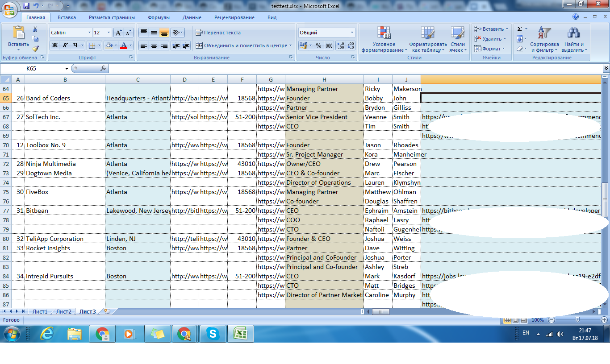The height and width of the screenshot is (364, 610).
Task: Switch to the Разметка страницы tab
Action: 112,17
